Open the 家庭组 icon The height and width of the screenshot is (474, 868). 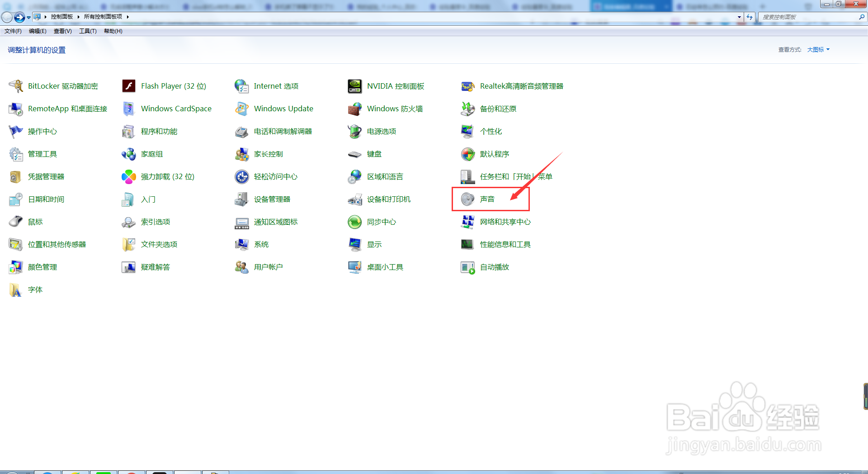tap(129, 154)
